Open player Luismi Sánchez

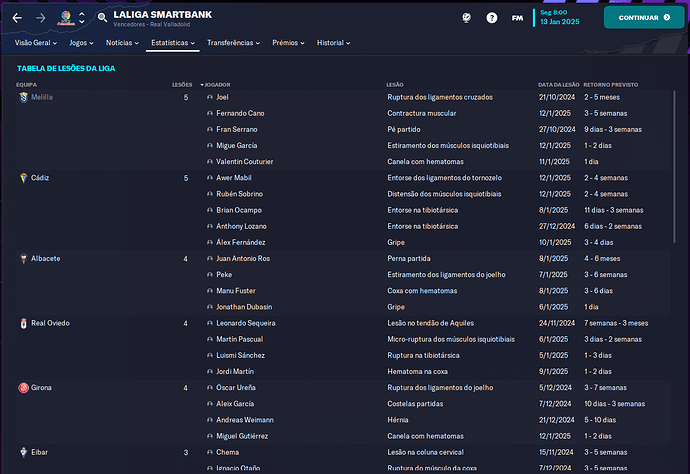240,355
